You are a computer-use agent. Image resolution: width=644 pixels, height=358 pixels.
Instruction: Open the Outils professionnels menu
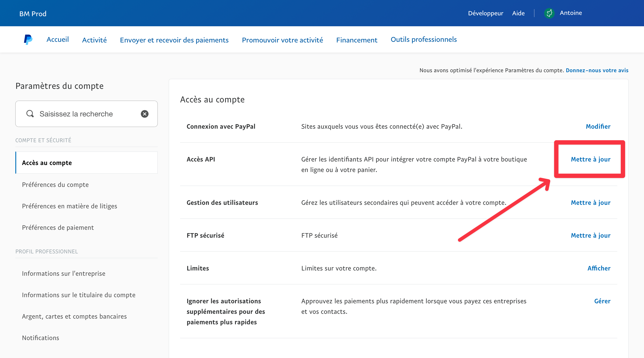423,39
